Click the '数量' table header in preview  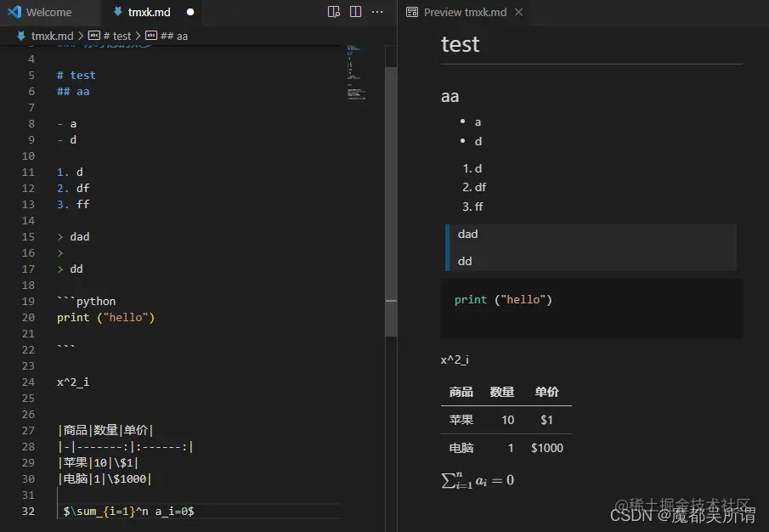(x=501, y=392)
